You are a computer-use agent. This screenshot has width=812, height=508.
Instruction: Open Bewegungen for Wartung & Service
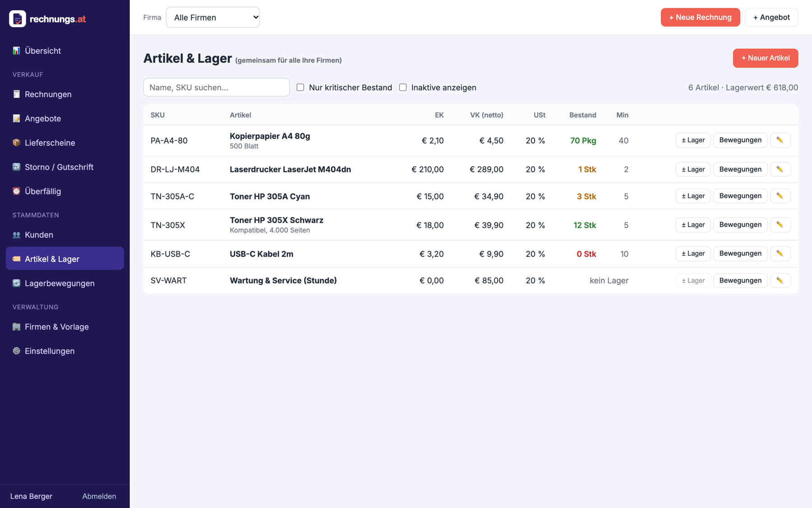[740, 280]
